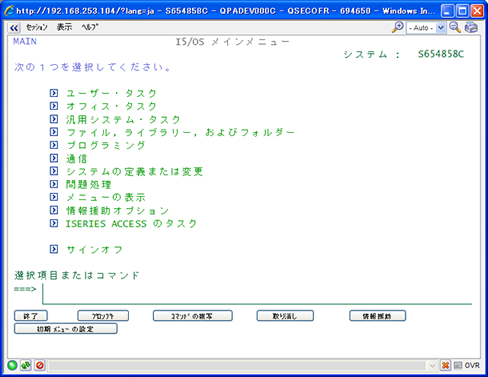This screenshot has width=488, height=377.
Task: Open the 表示 menu
Action: point(64,27)
